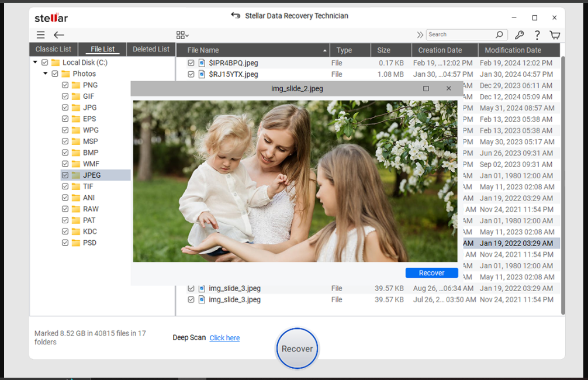Open Help via the question mark icon
Image resolution: width=588 pixels, height=380 pixels.
(x=537, y=34)
